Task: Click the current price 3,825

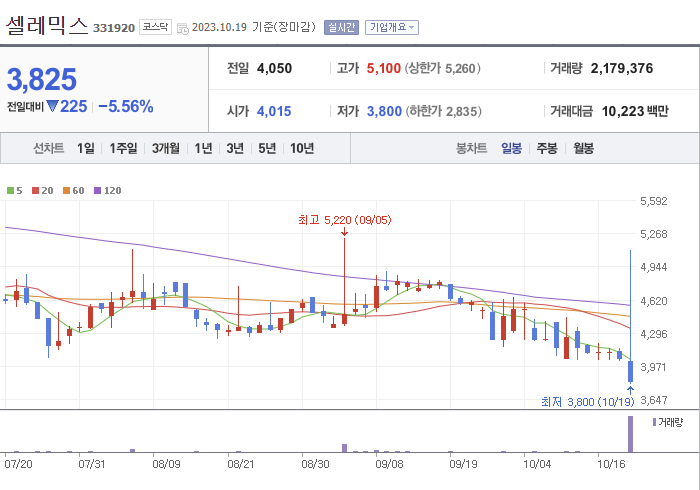Action: pos(42,79)
